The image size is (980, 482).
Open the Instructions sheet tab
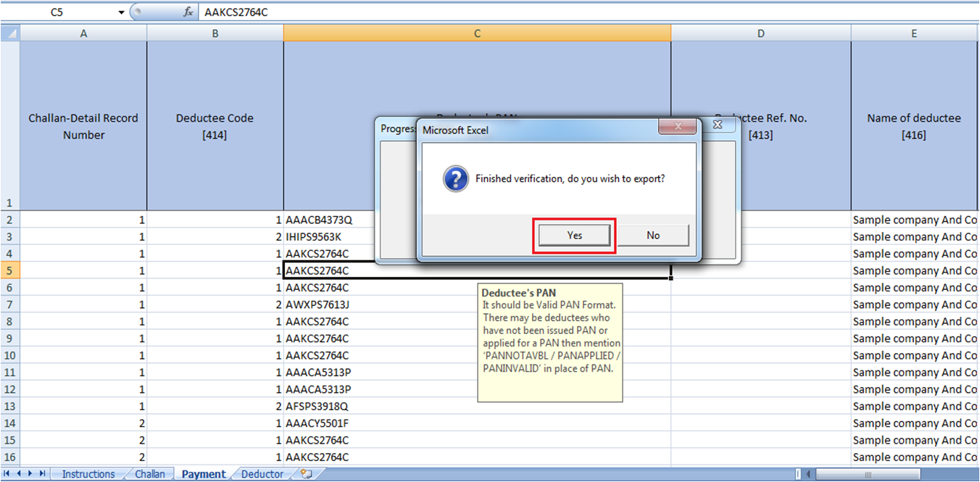click(x=87, y=473)
